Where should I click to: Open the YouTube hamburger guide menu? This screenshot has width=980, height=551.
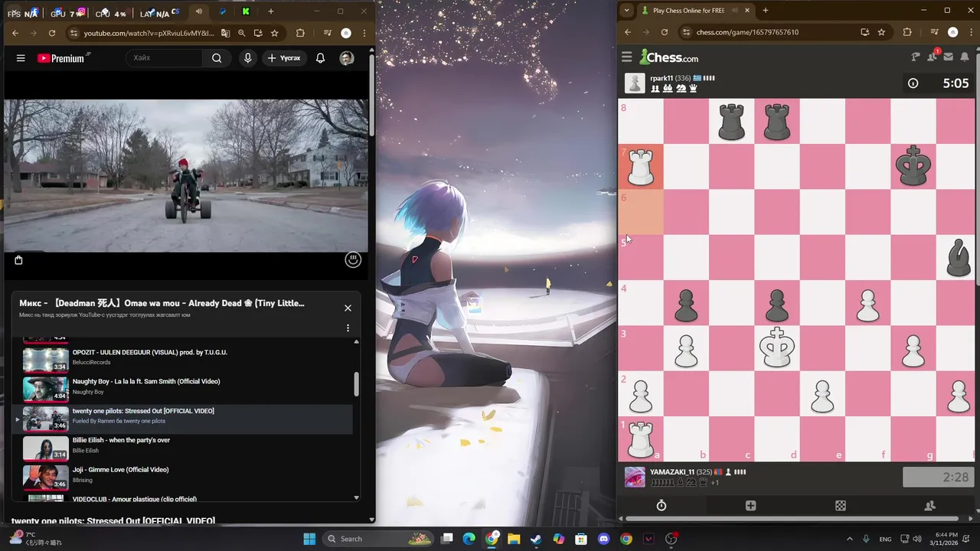point(21,58)
